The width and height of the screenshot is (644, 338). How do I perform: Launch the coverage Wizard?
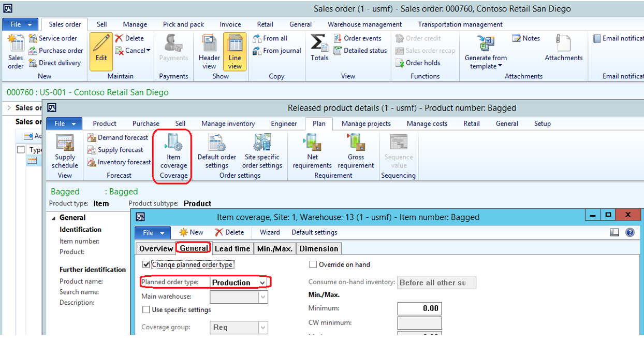270,232
